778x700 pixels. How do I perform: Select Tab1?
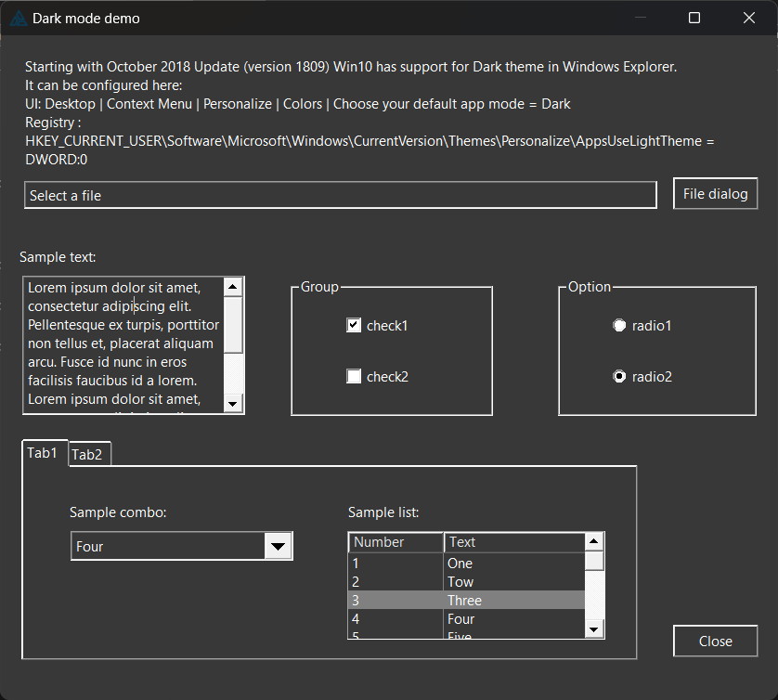pos(43,453)
